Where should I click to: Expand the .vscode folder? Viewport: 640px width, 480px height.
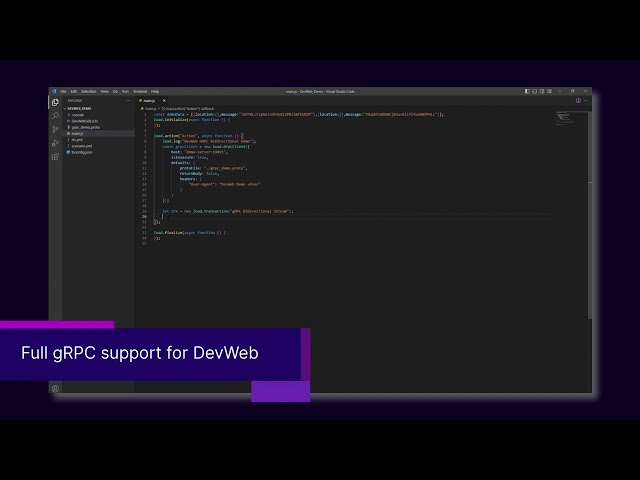tap(78, 115)
